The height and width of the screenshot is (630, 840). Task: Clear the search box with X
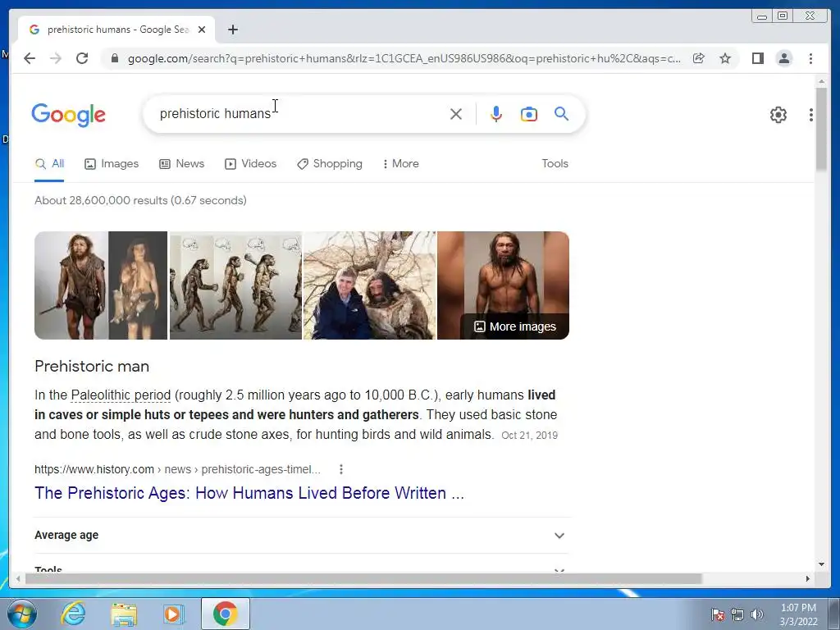click(456, 114)
